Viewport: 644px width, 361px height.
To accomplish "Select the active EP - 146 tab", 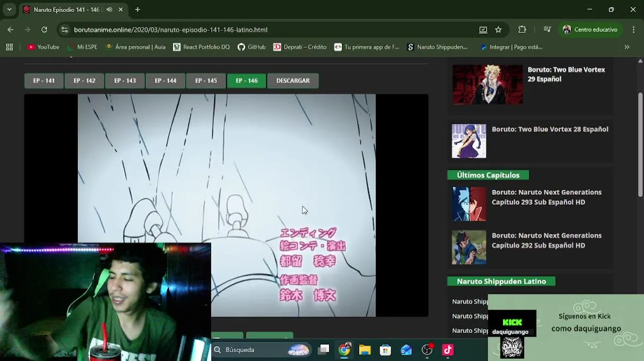I will [246, 80].
